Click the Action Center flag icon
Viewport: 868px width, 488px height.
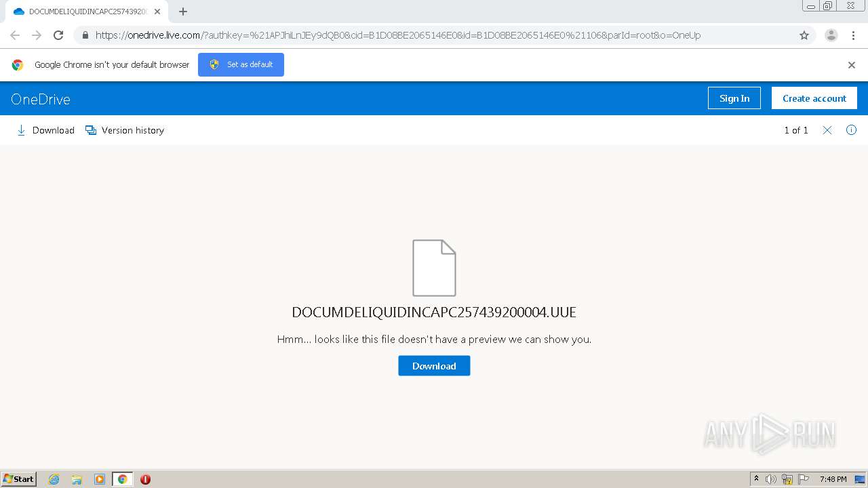click(804, 479)
